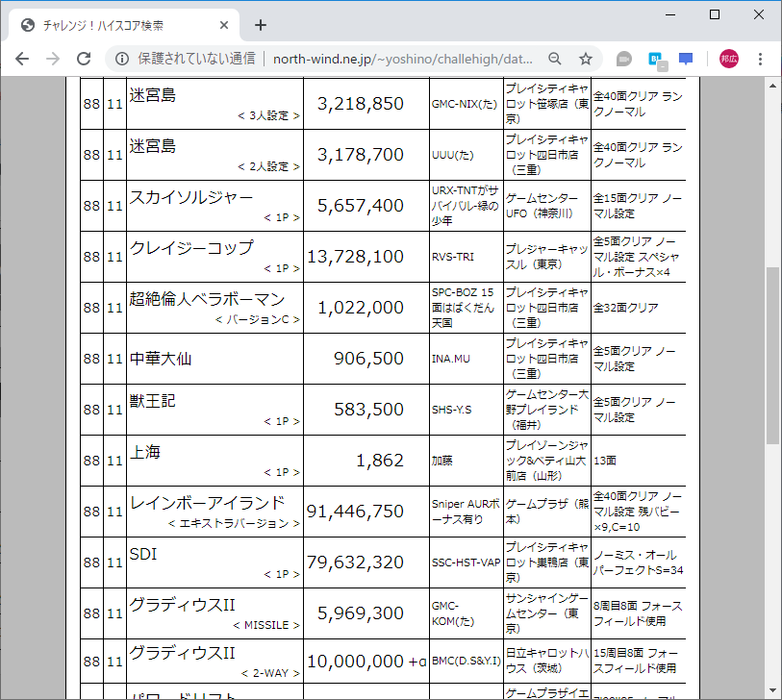Click the zoom magnifier in the address bar
782x700 pixels.
point(555,59)
